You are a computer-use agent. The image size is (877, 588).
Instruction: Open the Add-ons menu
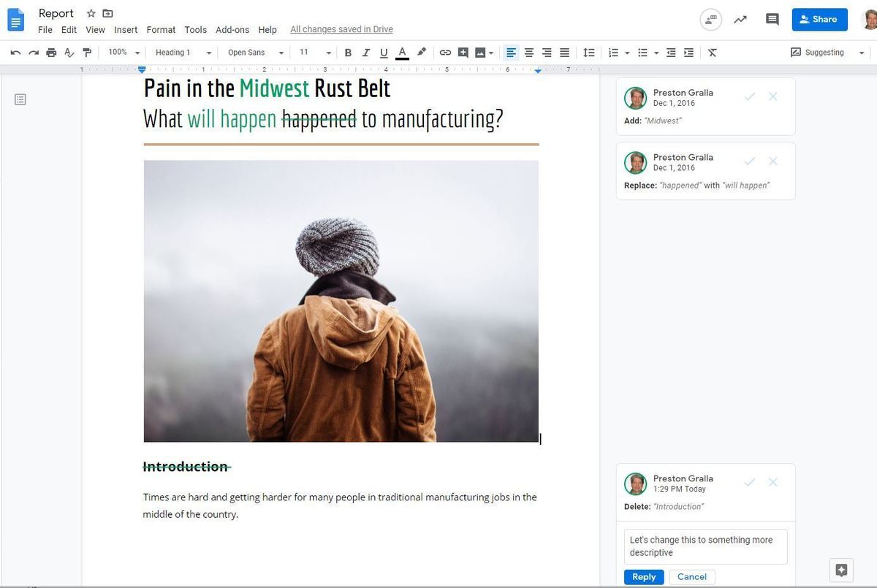(232, 30)
